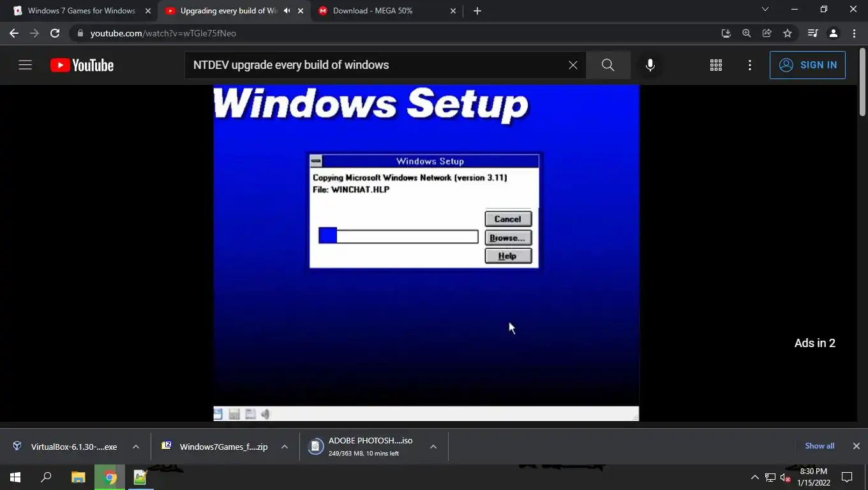Screen dimensions: 868x490
Task: Open the Windows Setup dialog control menu box
Action: tap(316, 161)
